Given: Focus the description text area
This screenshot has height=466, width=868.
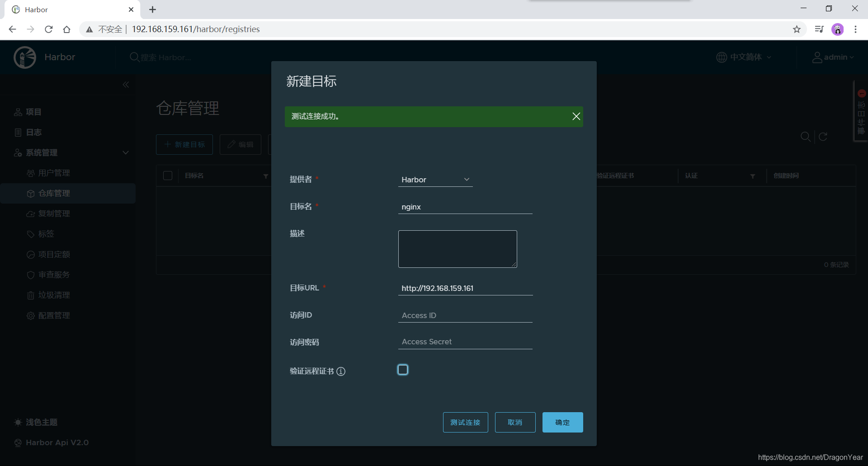Looking at the screenshot, I should [458, 249].
